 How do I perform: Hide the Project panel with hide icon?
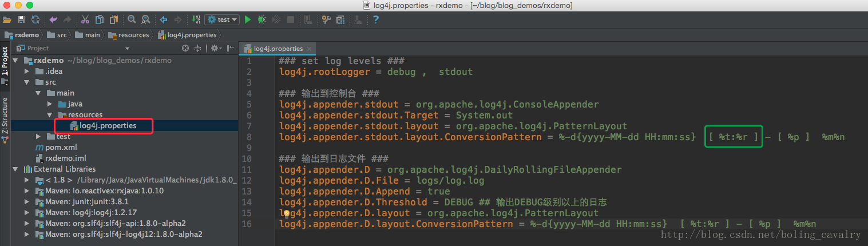pyautogui.click(x=230, y=48)
